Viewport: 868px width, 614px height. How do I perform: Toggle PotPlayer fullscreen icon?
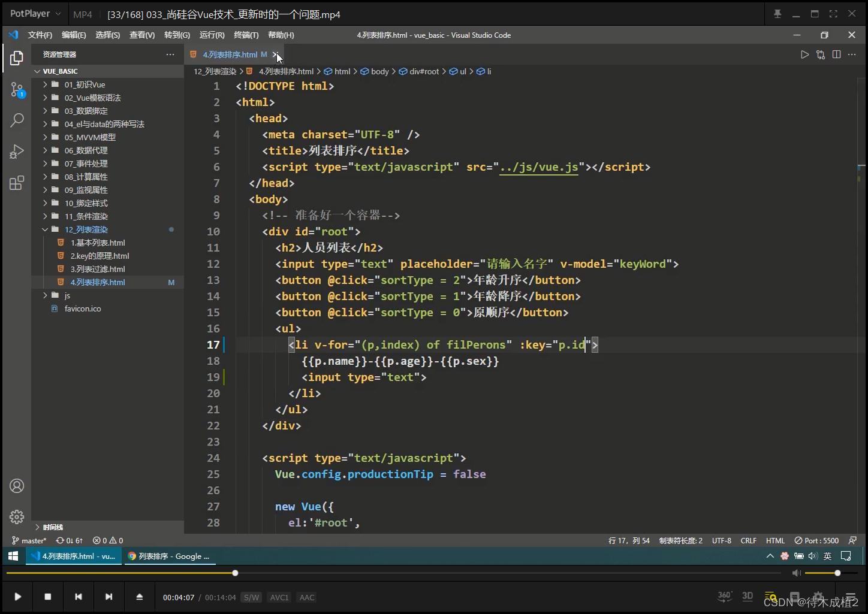(x=833, y=14)
